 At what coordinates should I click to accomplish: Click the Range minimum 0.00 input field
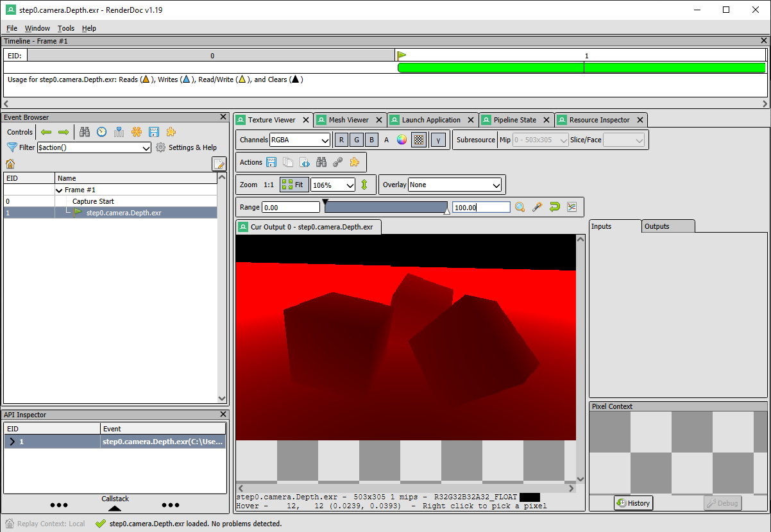pyautogui.click(x=291, y=207)
